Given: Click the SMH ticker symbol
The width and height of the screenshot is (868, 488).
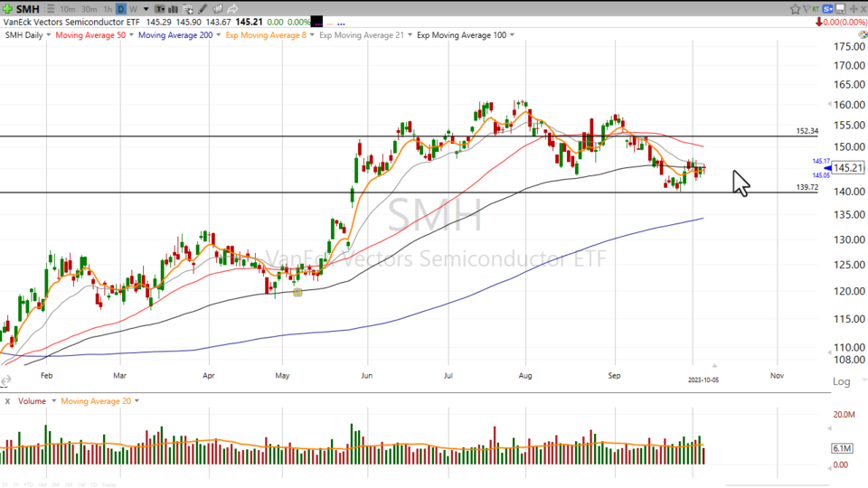Looking at the screenshot, I should (x=28, y=9).
